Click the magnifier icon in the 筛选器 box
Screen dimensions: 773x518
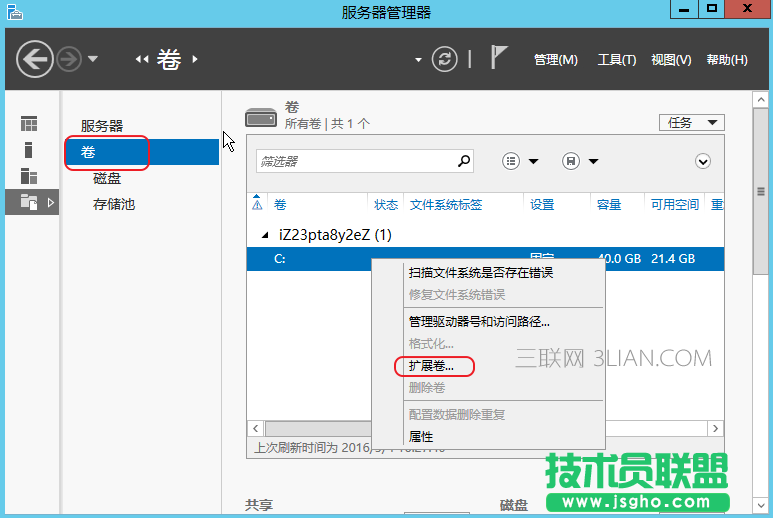[463, 160]
